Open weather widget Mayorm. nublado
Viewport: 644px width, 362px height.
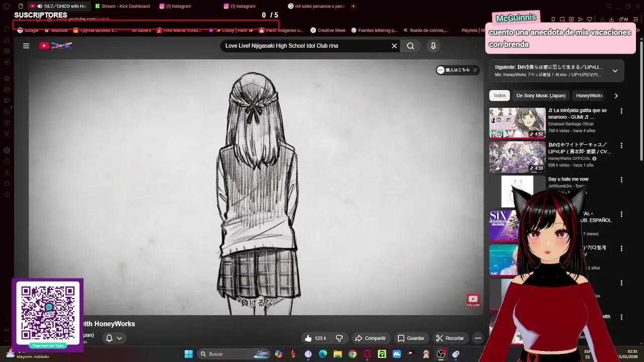point(28,354)
